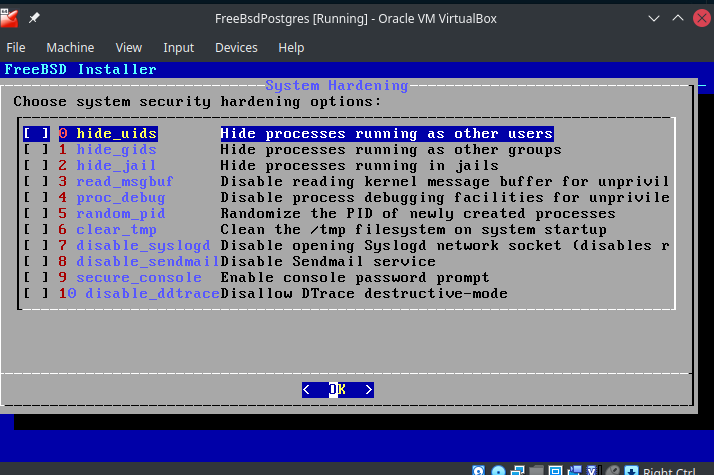Image resolution: width=714 pixels, height=475 pixels.
Task: Click the hard disk activity status icon
Action: click(x=479, y=470)
